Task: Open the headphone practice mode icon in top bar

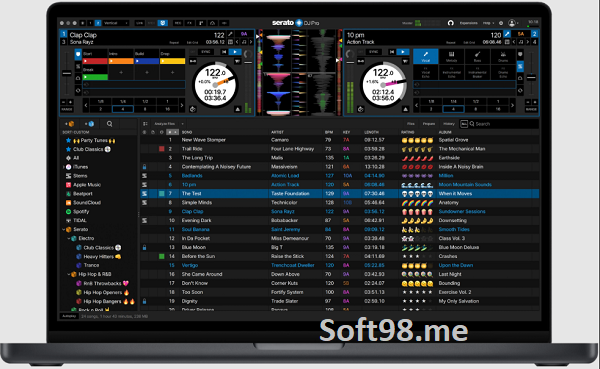Action: 451,23
